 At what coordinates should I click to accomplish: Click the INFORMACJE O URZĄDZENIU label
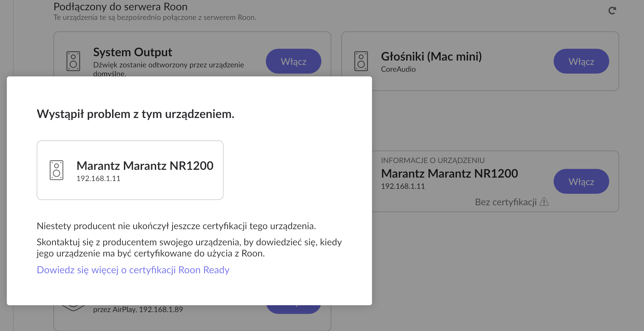(433, 161)
